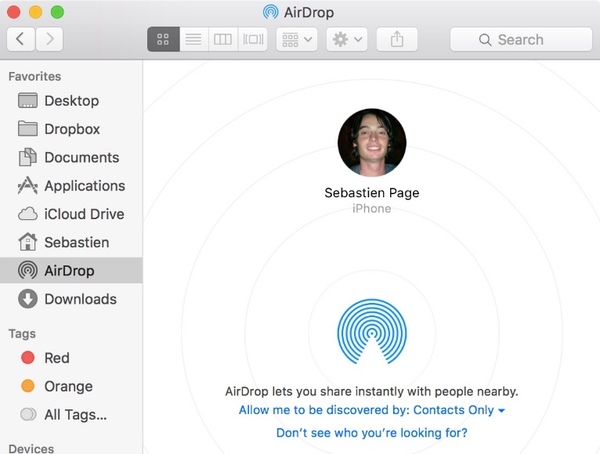Go back with the left chevron button
Screen dimensions: 600x454
(x=21, y=39)
